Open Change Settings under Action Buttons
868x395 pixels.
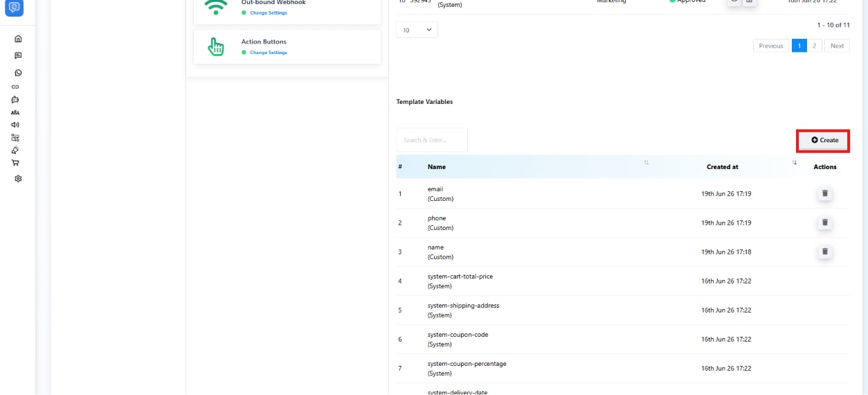point(268,53)
